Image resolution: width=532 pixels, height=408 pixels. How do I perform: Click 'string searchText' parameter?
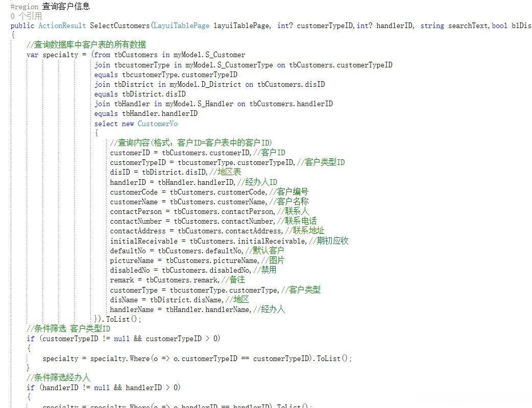tap(454, 26)
